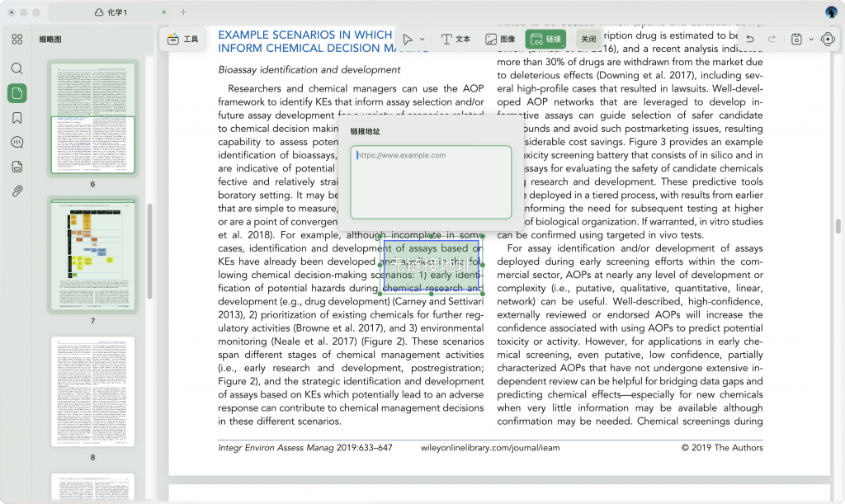Click the 关闭 close button in toolbar
This screenshot has width=845, height=504.
(x=588, y=40)
